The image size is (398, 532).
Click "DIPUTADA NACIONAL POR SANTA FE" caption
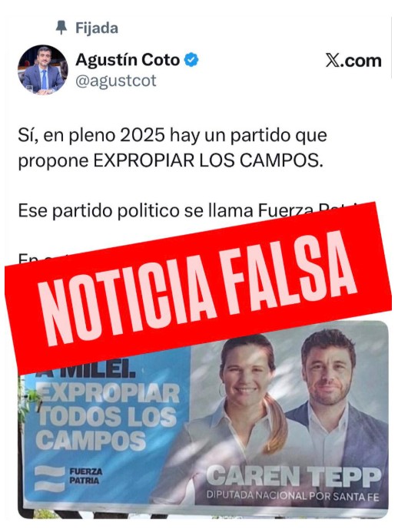click(x=293, y=497)
